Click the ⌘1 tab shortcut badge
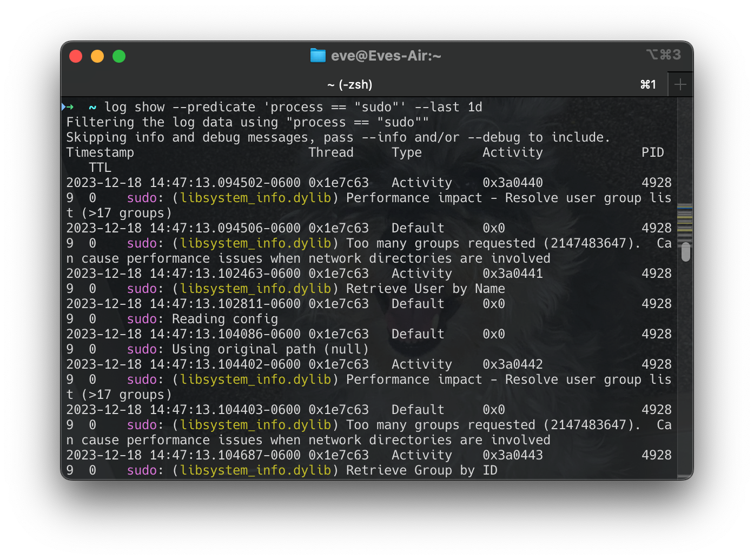754x560 pixels. [x=648, y=84]
